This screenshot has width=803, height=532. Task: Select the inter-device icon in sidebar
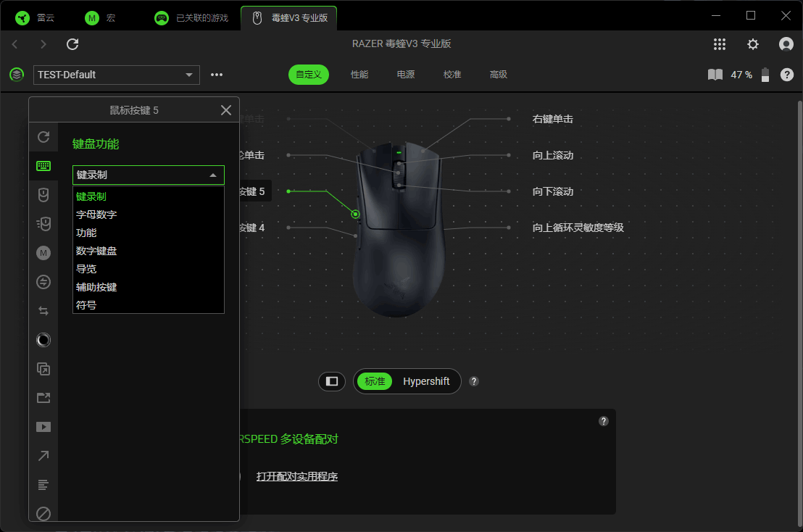[43, 282]
